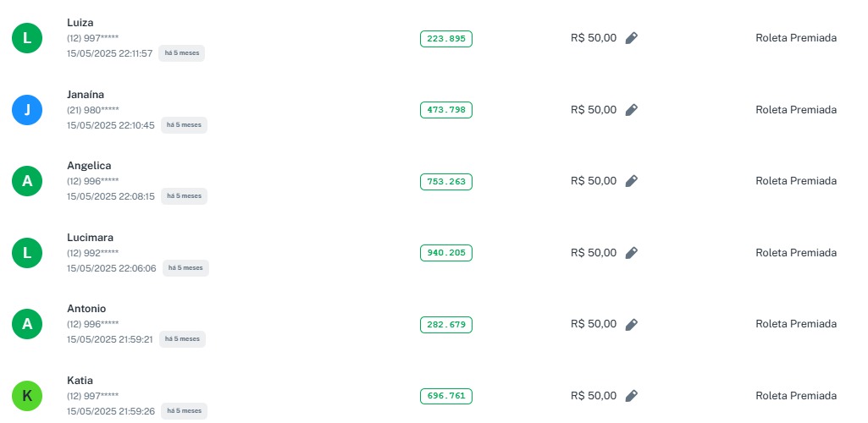Click the 696.761 number badge

tap(446, 396)
